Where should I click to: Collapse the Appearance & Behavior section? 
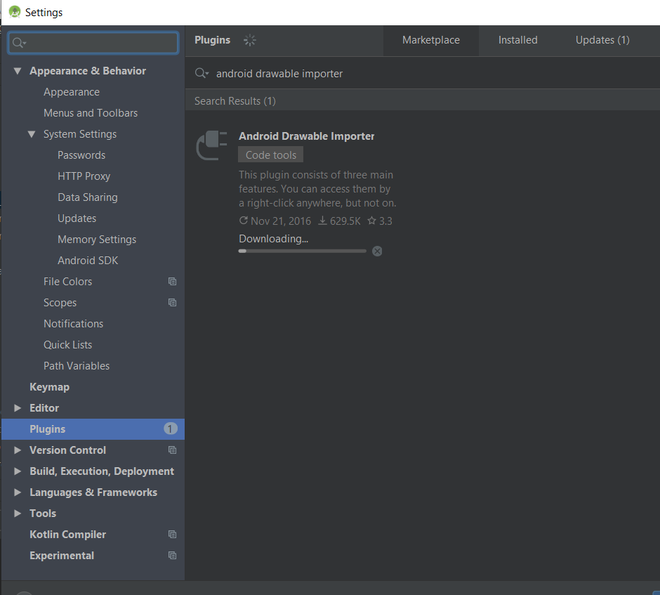coord(17,71)
